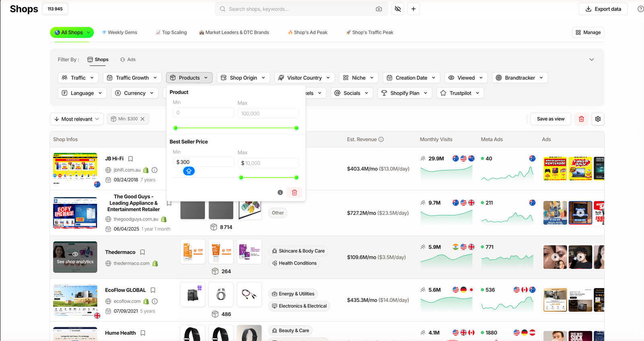
Task: Open Thedermaco shop analytics thumbnail
Action: tap(75, 257)
